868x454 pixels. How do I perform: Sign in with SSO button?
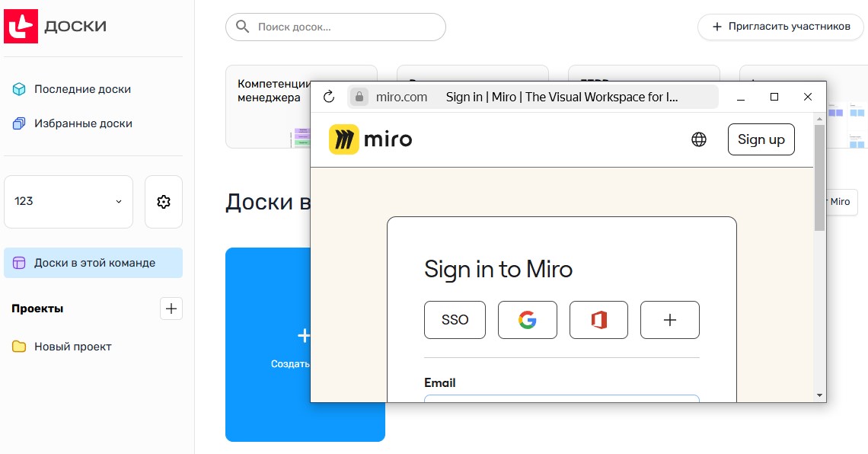(x=455, y=319)
